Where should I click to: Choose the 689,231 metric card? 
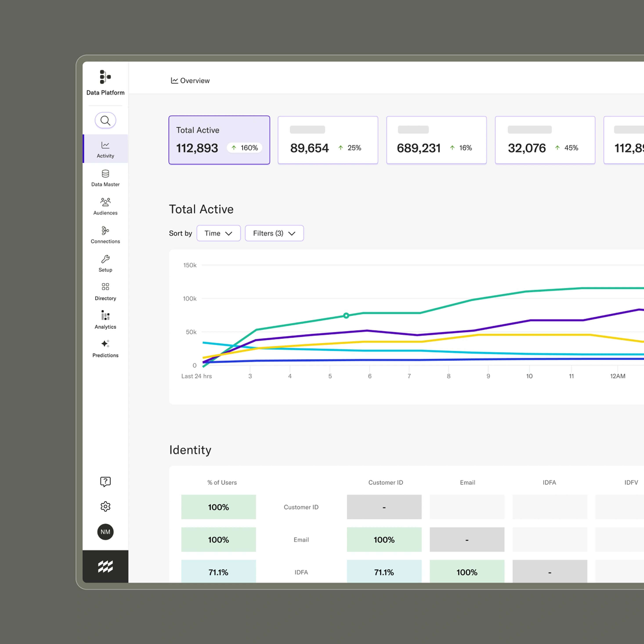pos(436,140)
